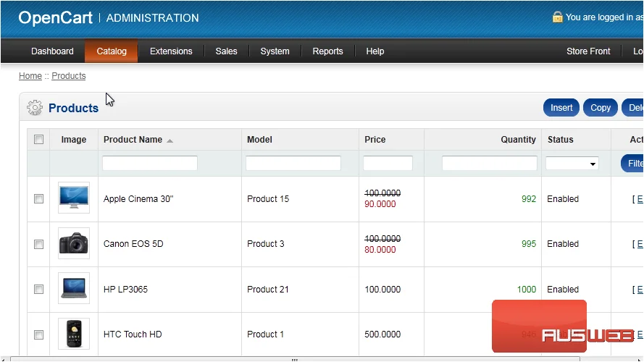644x362 pixels.
Task: Click the HTC Touch HD name text
Action: click(133, 334)
